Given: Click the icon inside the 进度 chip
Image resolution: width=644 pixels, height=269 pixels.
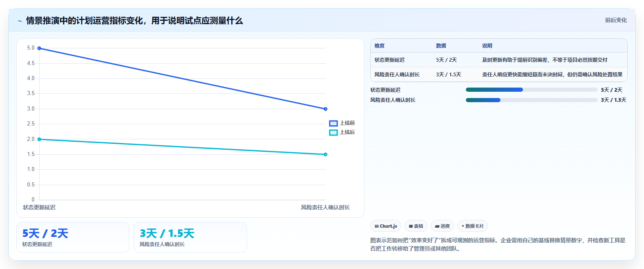Looking at the screenshot, I should [x=437, y=226].
